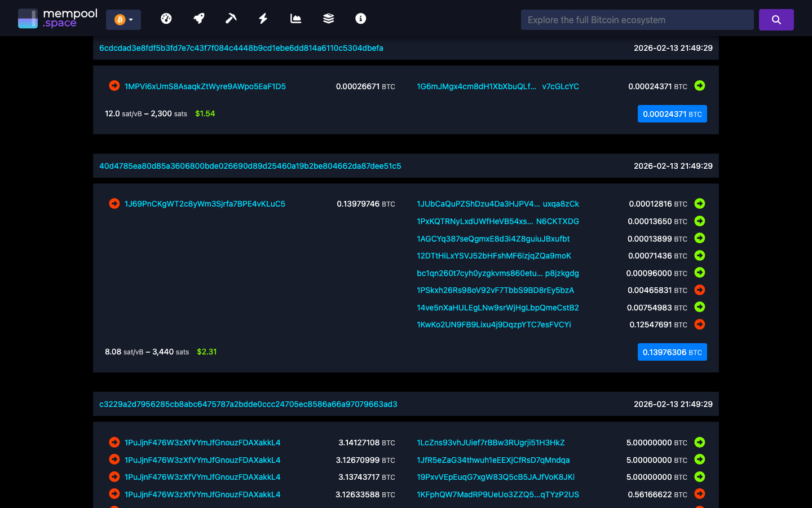The image size is (812, 508).
Task: Click the green arrow beside 0.00096000 BTC output
Action: click(699, 273)
